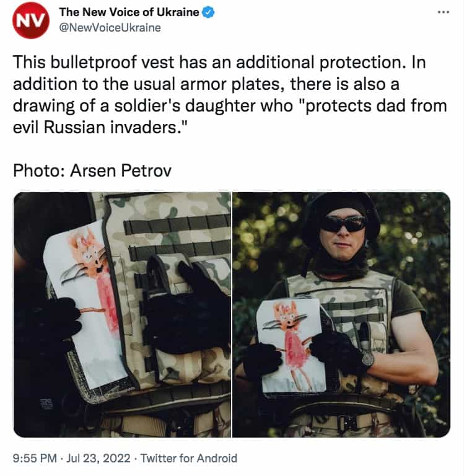The width and height of the screenshot is (464, 476).
Task: Click the soldier's sunglasses in right photo
Action: (x=344, y=224)
